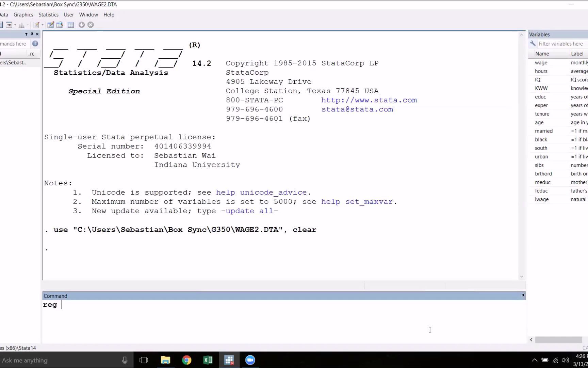Click the update all link
The height and width of the screenshot is (368, 588).
coord(249,211)
